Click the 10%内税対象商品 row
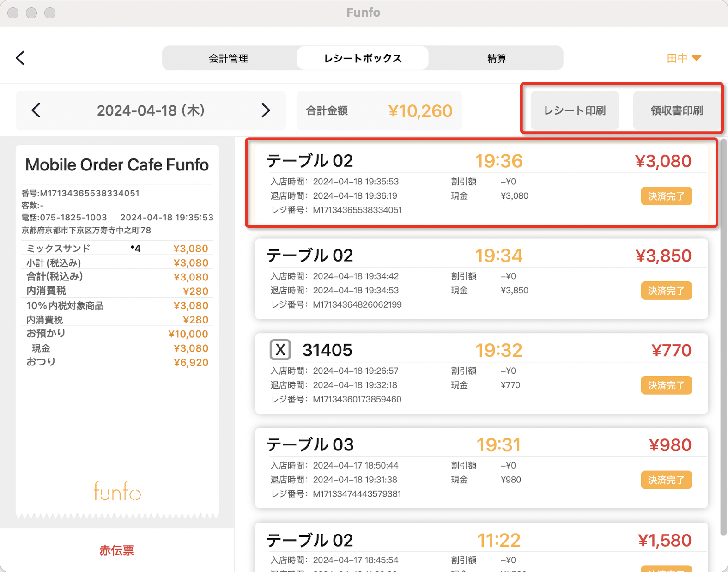The width and height of the screenshot is (728, 572). pos(117,305)
